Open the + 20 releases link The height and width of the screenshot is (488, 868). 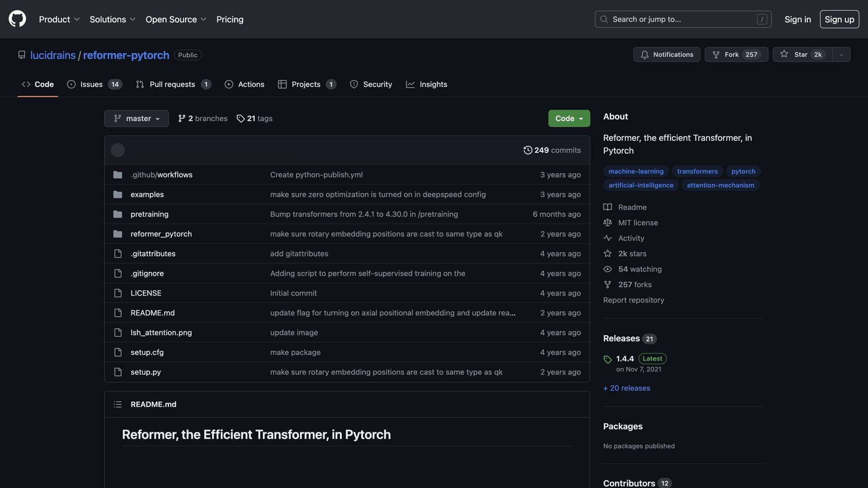click(x=627, y=388)
